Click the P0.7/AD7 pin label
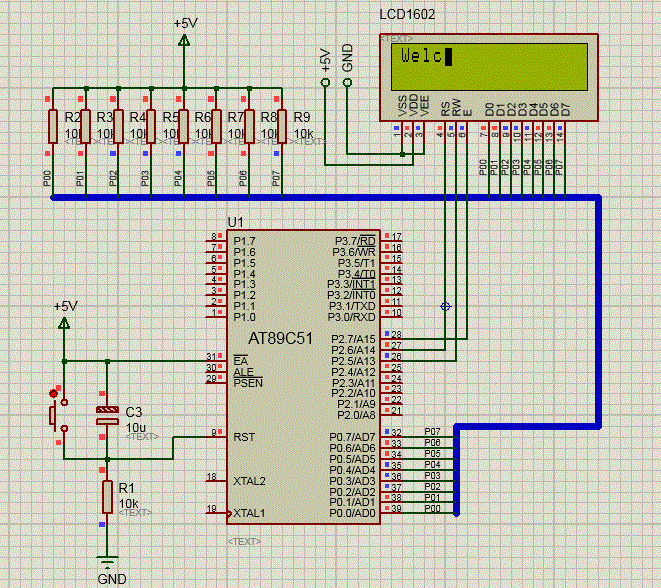Viewport: 661px width, 588px height. click(352, 437)
